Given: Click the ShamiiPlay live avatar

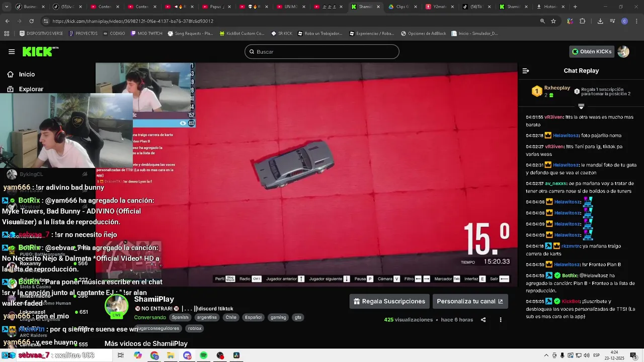Looking at the screenshot, I should tap(117, 306).
